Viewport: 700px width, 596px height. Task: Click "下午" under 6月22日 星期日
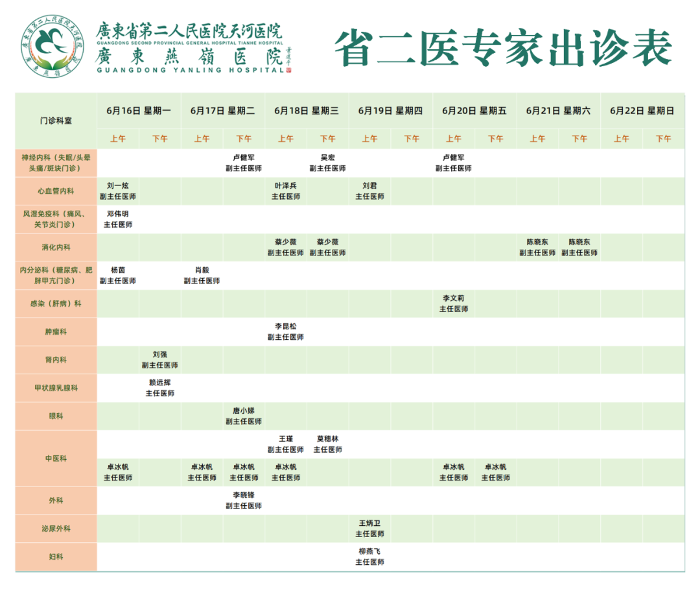click(664, 139)
